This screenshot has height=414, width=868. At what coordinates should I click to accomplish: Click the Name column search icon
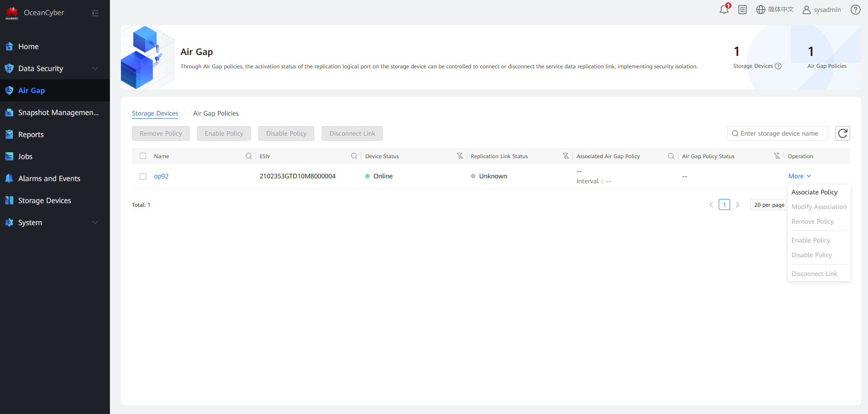coord(249,156)
